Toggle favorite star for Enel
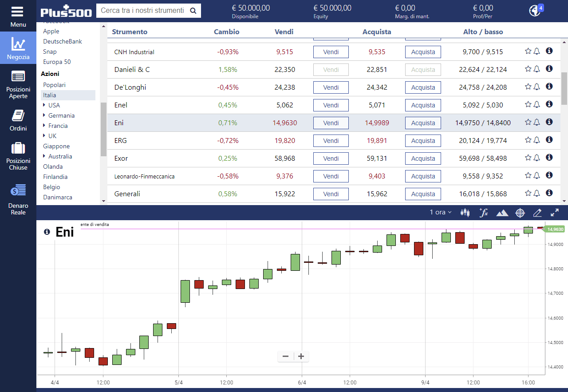 [528, 104]
